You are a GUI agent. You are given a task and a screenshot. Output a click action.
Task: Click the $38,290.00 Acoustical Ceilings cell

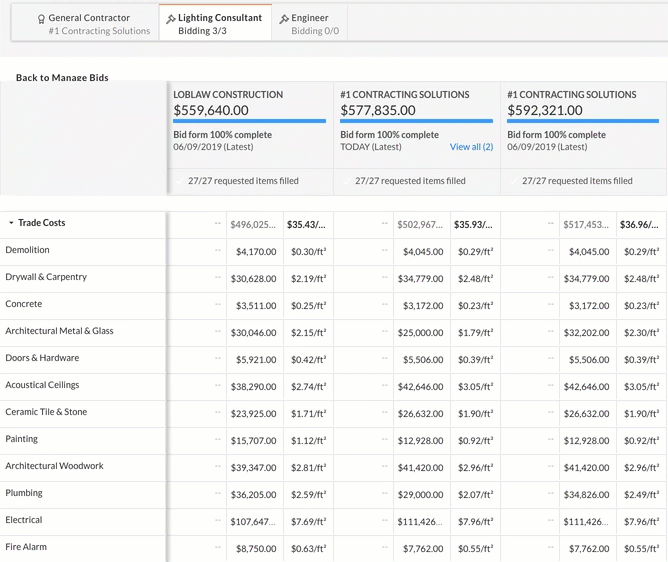pos(255,387)
